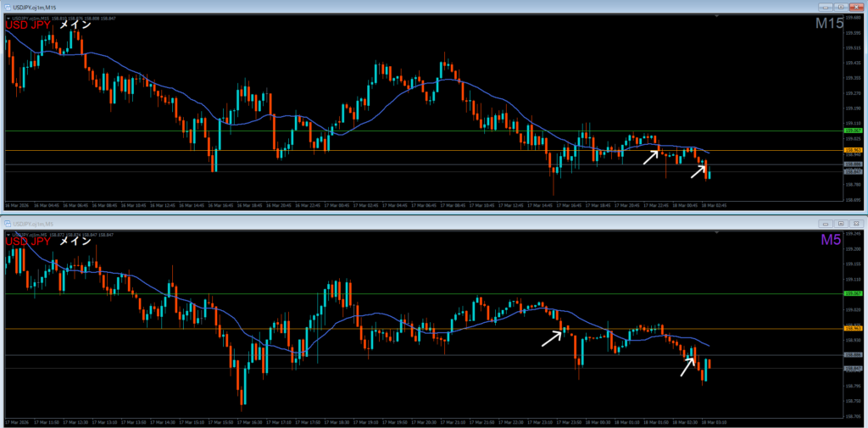Restore the M15 chart window

pyautogui.click(x=840, y=7)
